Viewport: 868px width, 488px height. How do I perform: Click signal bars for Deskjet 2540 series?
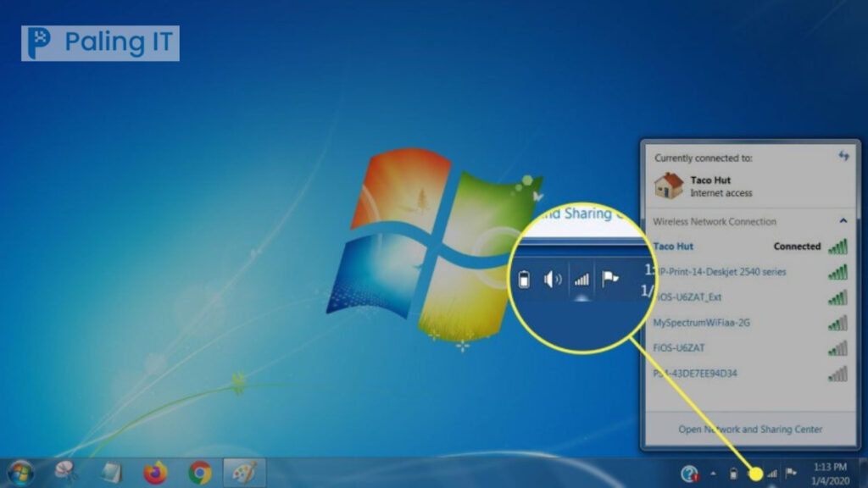point(838,272)
